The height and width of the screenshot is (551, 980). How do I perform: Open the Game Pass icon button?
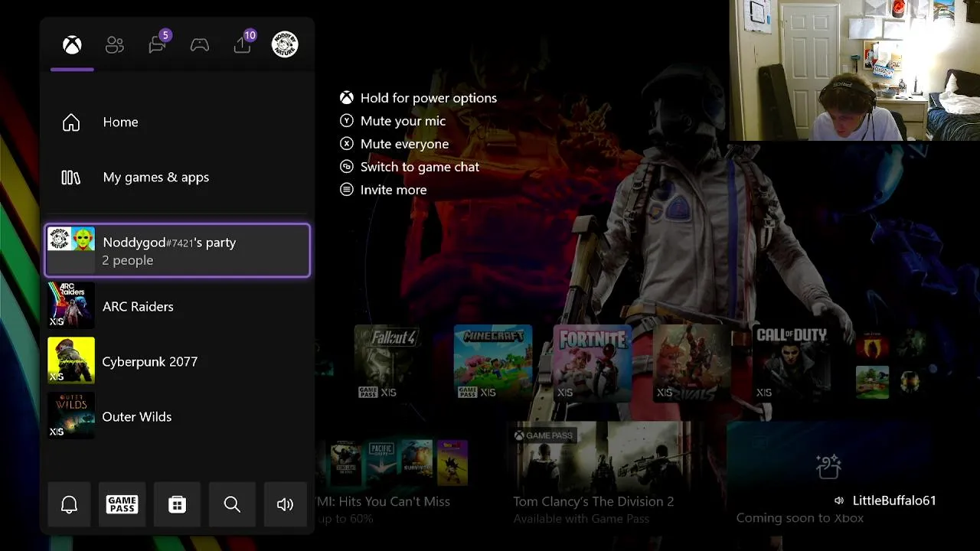point(122,504)
